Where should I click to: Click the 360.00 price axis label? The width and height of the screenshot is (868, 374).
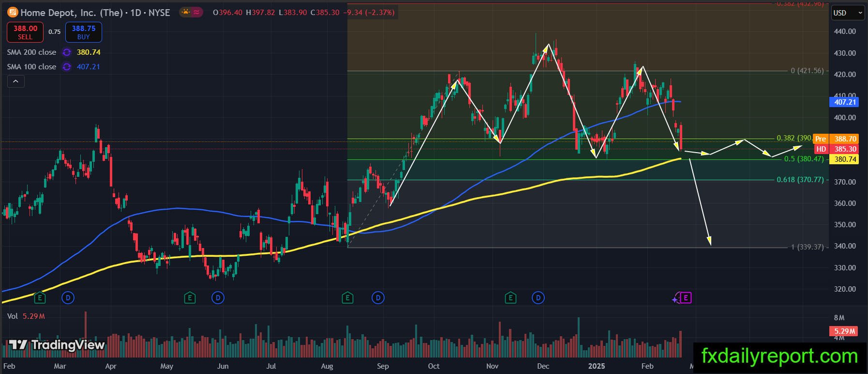tap(845, 203)
